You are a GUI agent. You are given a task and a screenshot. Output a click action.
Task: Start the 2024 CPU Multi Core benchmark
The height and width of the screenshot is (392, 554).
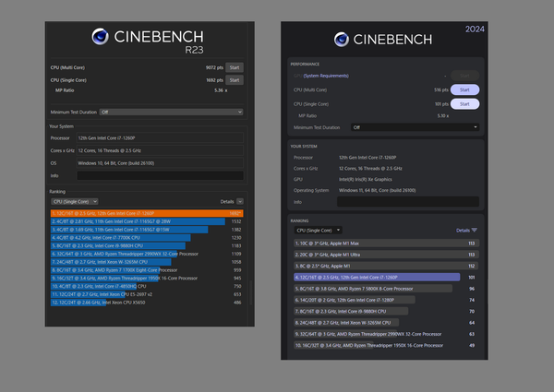coord(464,89)
